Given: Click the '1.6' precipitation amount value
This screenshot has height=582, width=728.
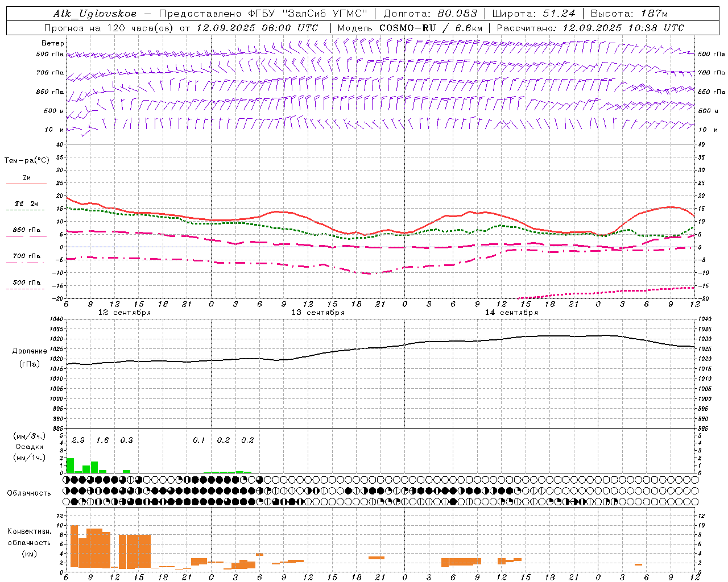Looking at the screenshot, I should [x=102, y=440].
